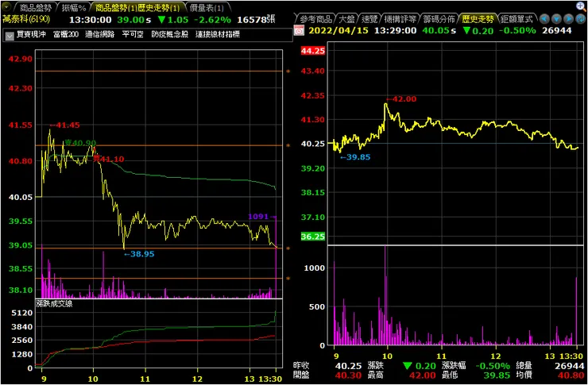Click the 39.05 reference line marker
588x385 pixels.
[x=288, y=248]
